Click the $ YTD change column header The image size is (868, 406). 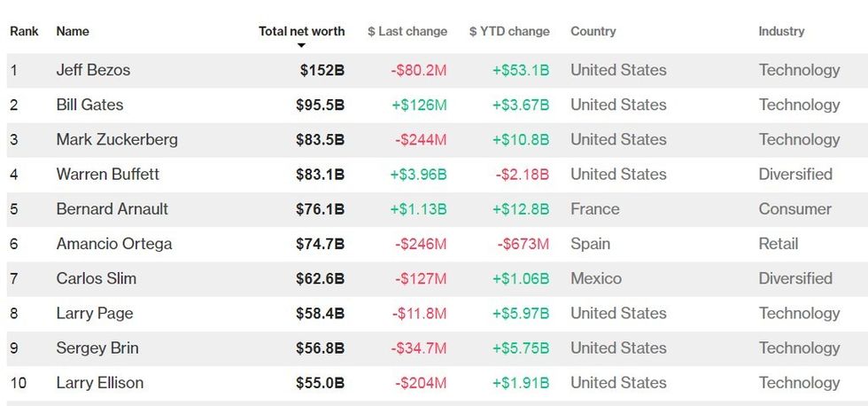509,31
